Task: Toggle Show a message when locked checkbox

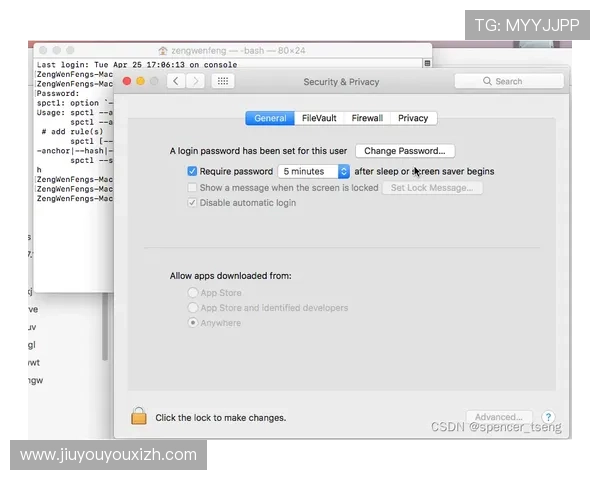Action: pyautogui.click(x=192, y=188)
